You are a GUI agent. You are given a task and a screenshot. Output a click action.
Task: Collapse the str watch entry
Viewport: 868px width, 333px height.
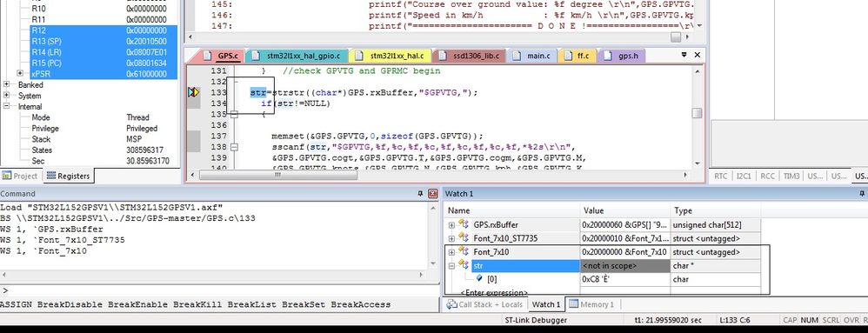(x=451, y=265)
